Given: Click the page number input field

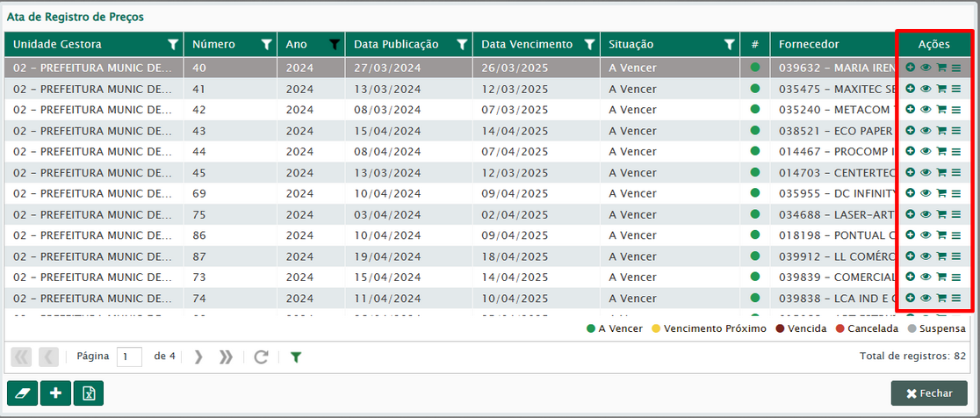Looking at the screenshot, I should point(129,357).
